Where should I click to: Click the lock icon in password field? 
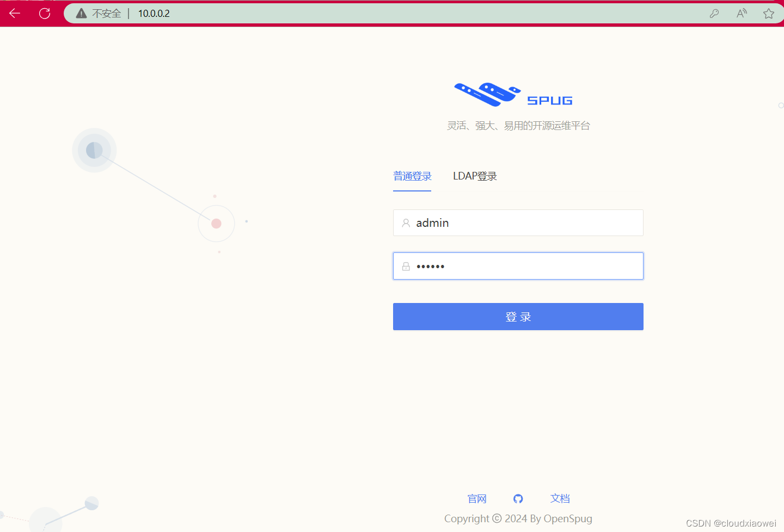[406, 267]
